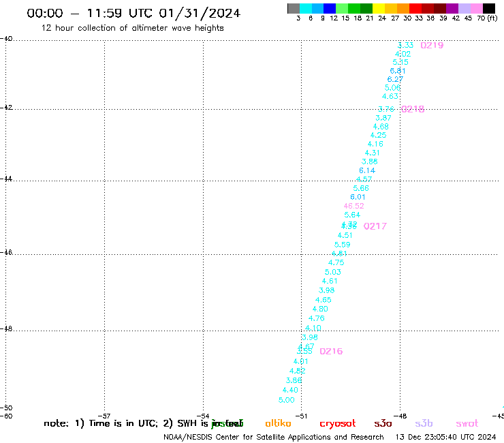Screen dimensions: 504x443
Task: Click the purple legend swatch
Action: (x=452, y=8)
